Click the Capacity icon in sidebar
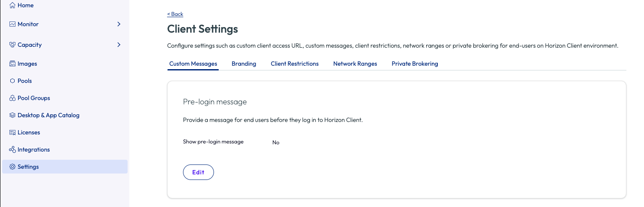Viewport: 644px width, 207px height. pos(12,45)
